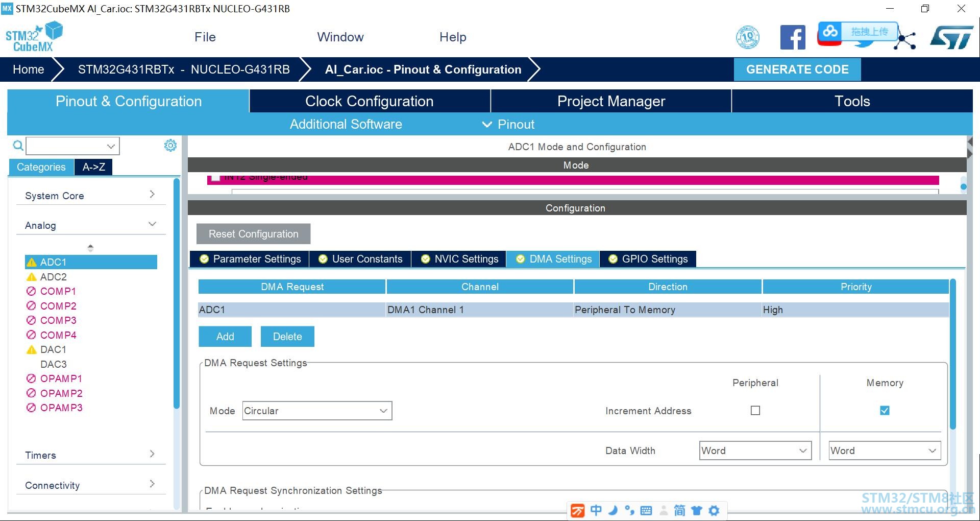Expand the Timers category
Viewport: 980px width, 521px height.
click(x=91, y=455)
